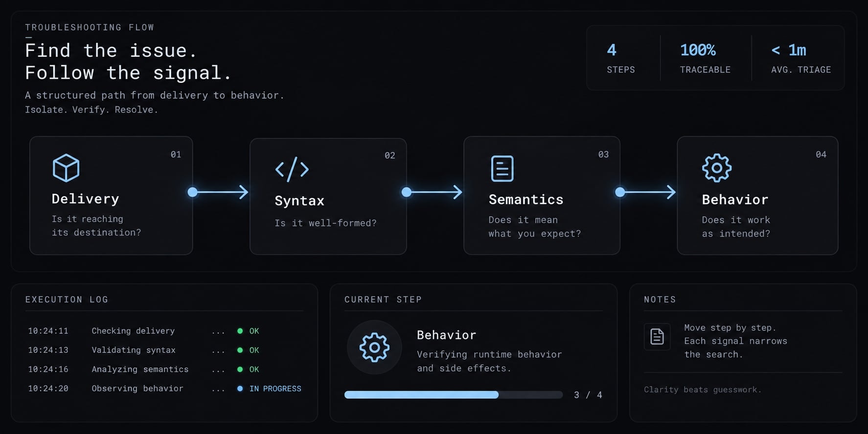Select the "Checking delivery" log entry
The width and height of the screenshot is (868, 434).
(133, 331)
